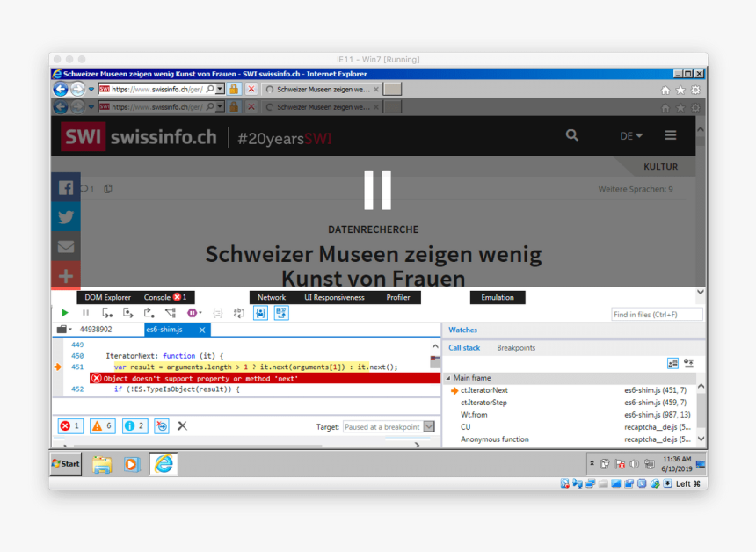Open the Emulation tab
Viewport: 756px width, 552px height.
click(x=497, y=297)
